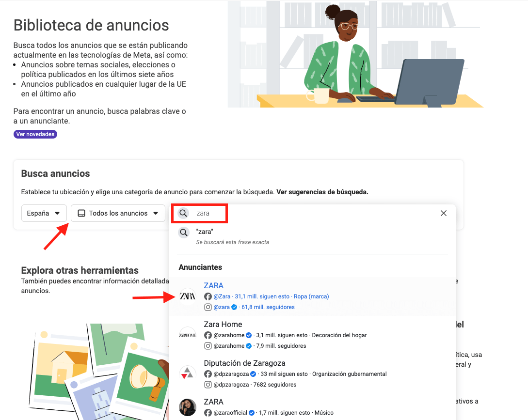528x420 pixels.
Task: Click the @Zara Facebook handle
Action: point(222,296)
